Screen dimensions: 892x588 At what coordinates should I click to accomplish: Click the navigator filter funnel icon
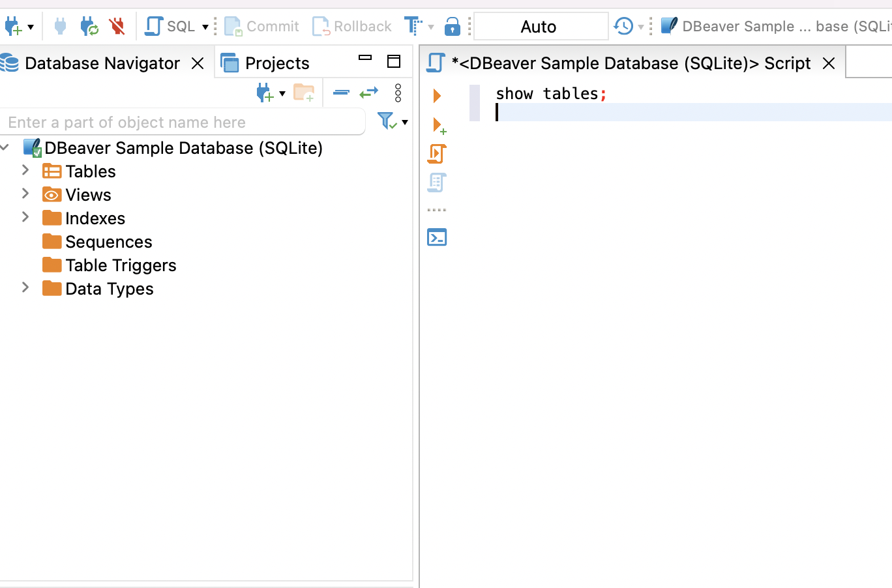click(x=387, y=121)
